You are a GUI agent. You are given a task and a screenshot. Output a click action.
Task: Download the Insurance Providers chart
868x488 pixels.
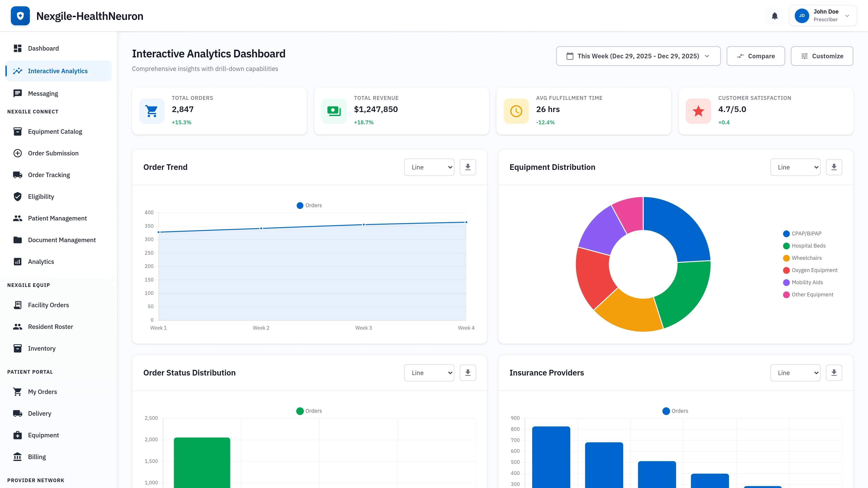834,373
